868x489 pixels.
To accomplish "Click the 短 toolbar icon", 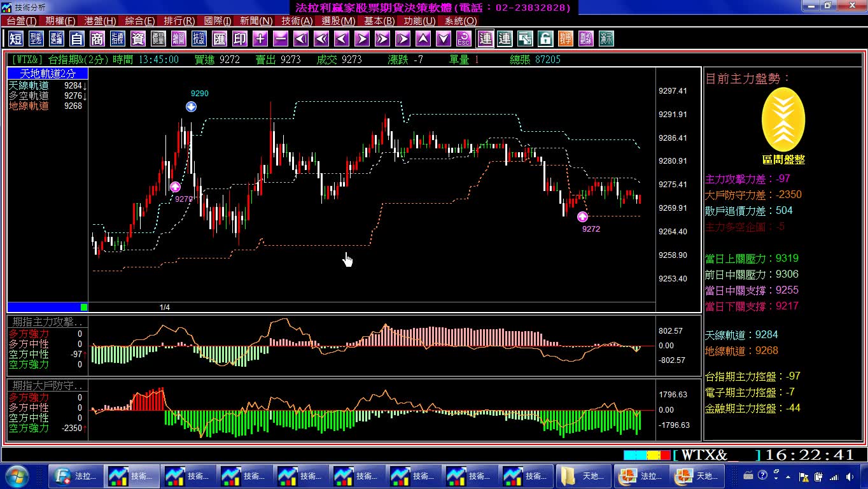I will pyautogui.click(x=16, y=39).
